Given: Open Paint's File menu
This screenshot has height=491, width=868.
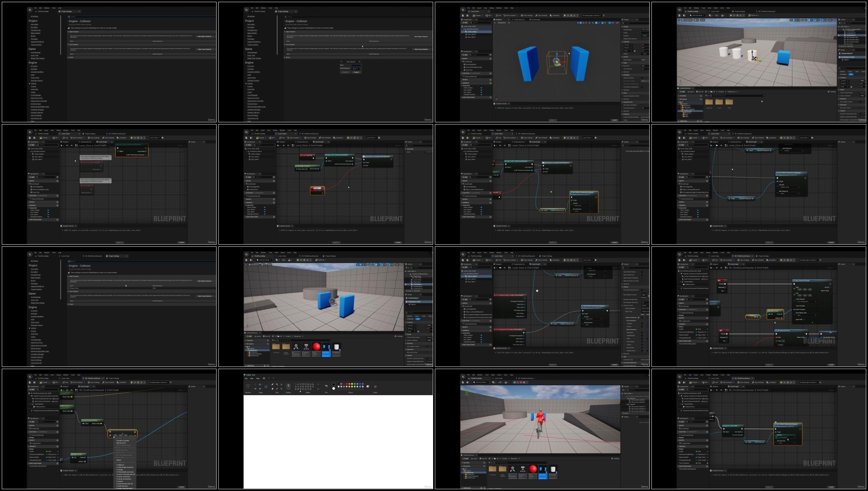Looking at the screenshot, I should coord(246,378).
